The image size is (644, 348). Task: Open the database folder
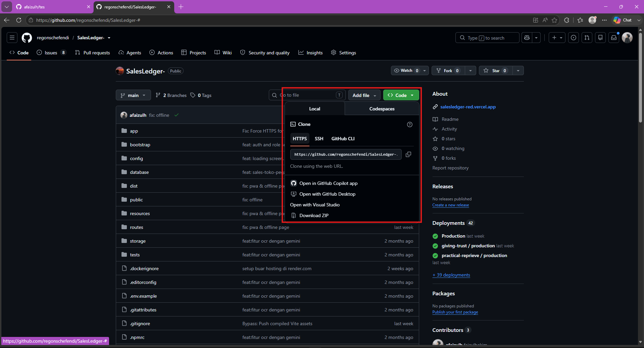pyautogui.click(x=139, y=172)
